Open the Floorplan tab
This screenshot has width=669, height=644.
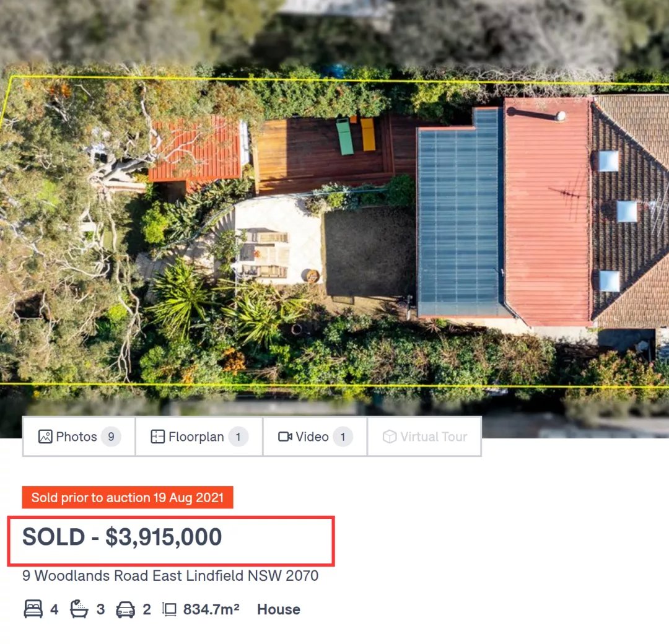199,437
